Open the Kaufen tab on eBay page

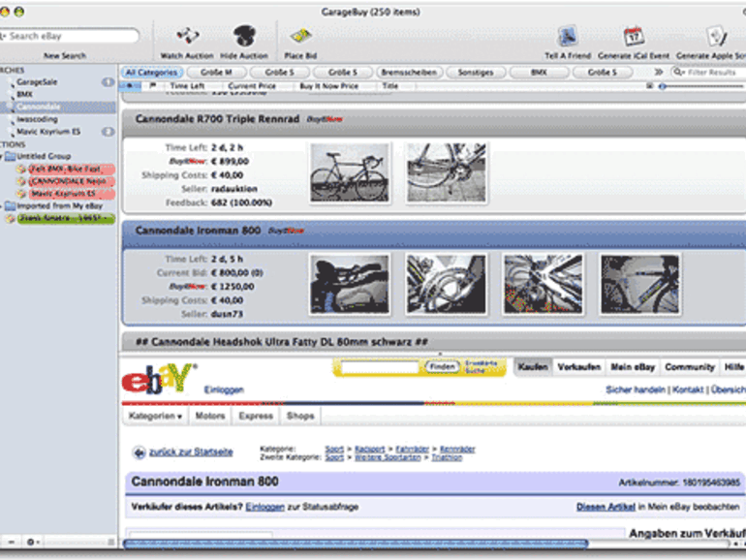533,367
